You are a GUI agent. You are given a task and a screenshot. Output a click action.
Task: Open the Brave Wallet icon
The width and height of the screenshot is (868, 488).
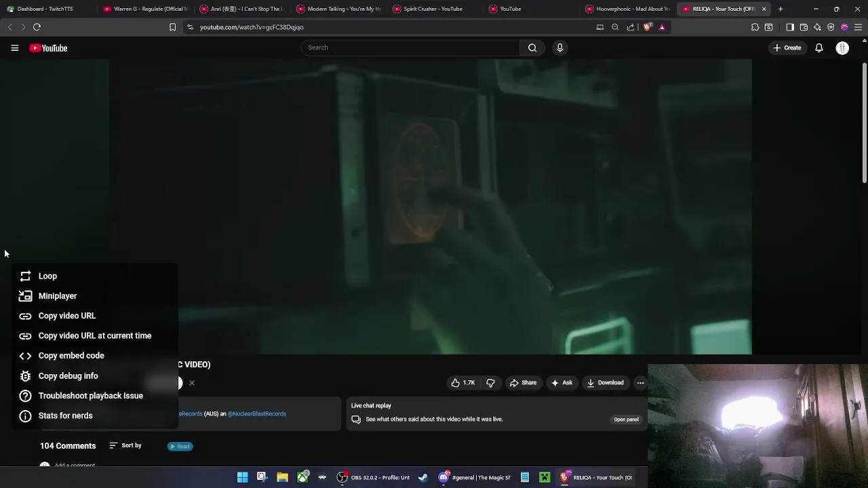pyautogui.click(x=804, y=27)
